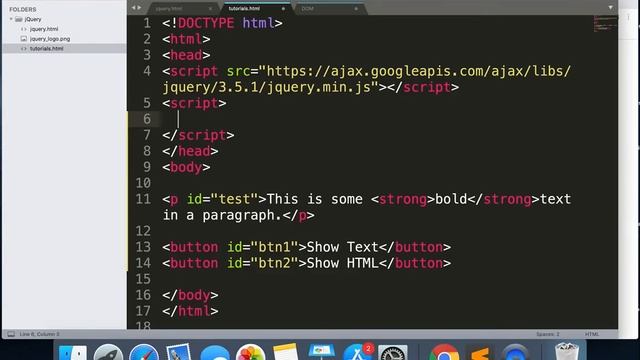Click the opening head tag on line 3

186,55
